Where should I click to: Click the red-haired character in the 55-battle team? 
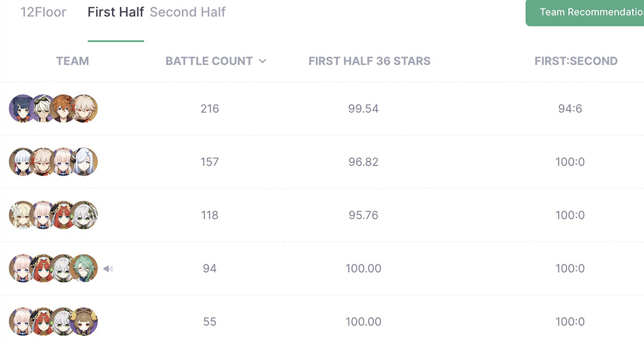pos(43,322)
